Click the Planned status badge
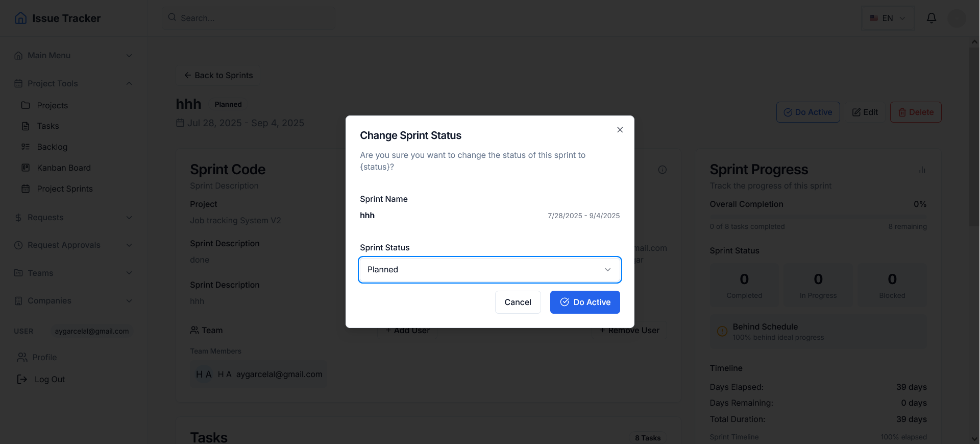This screenshot has height=444, width=980. (x=228, y=104)
